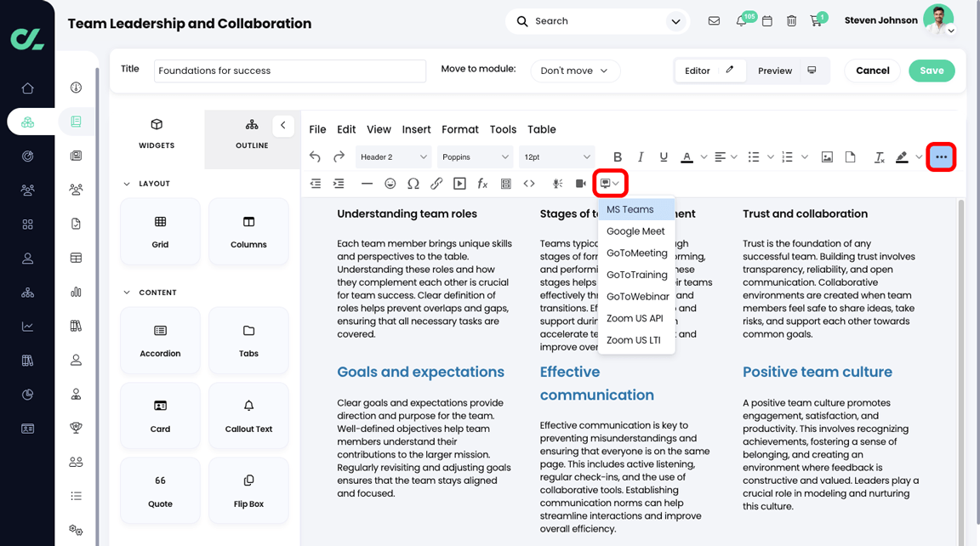The image size is (980, 546).
Task: Click the highlight color marker button
Action: (x=902, y=157)
